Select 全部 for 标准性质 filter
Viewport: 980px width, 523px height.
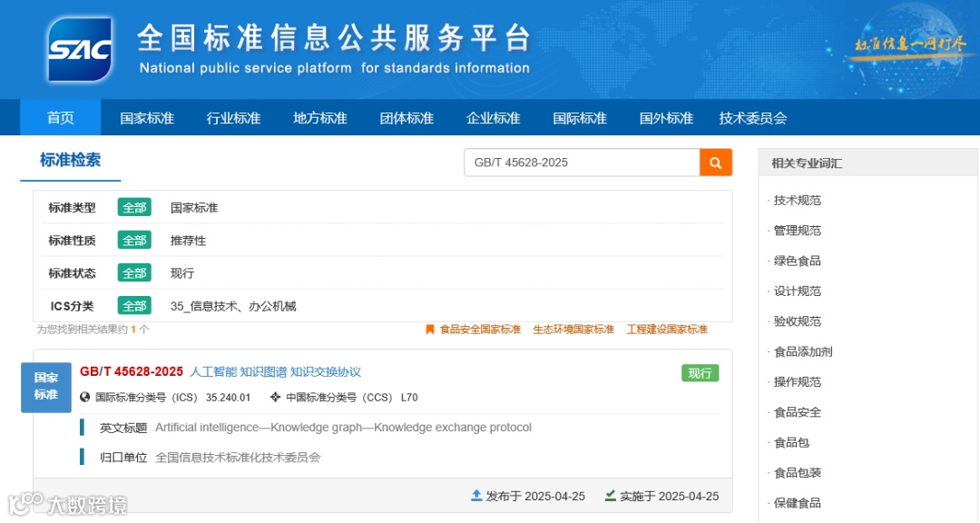click(x=134, y=241)
